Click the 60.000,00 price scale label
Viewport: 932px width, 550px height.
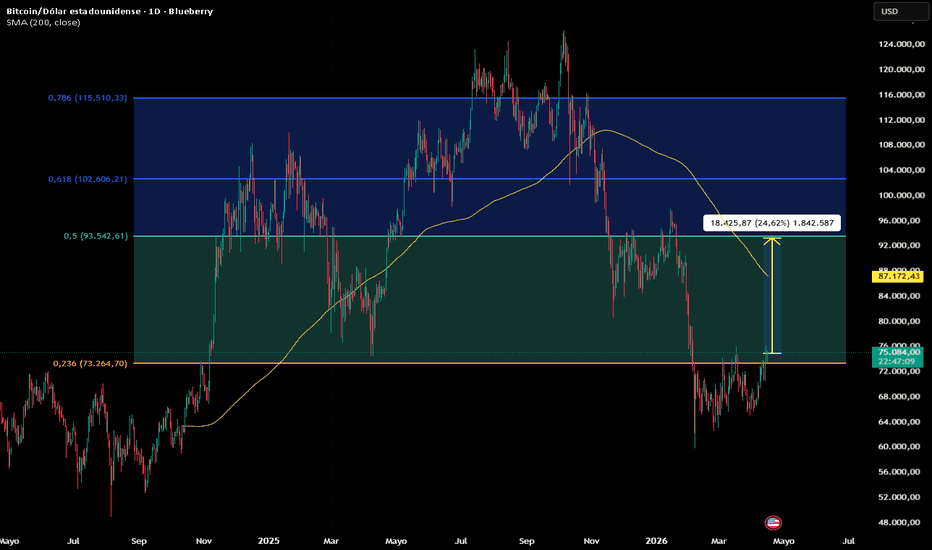coord(901,447)
